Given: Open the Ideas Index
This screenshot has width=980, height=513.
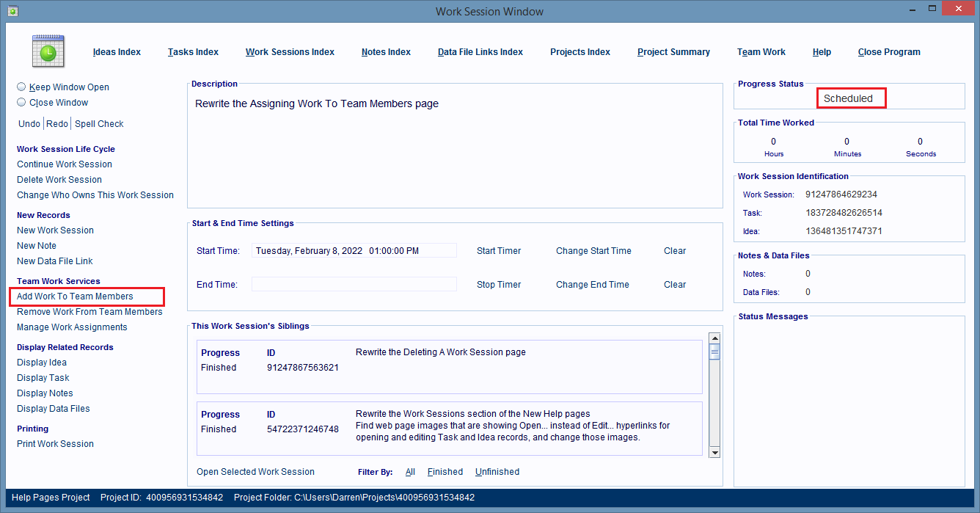Looking at the screenshot, I should point(116,51).
